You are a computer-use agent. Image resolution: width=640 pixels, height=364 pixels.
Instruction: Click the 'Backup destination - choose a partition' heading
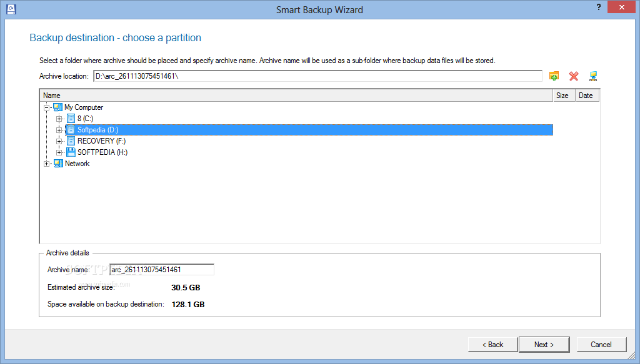(115, 37)
